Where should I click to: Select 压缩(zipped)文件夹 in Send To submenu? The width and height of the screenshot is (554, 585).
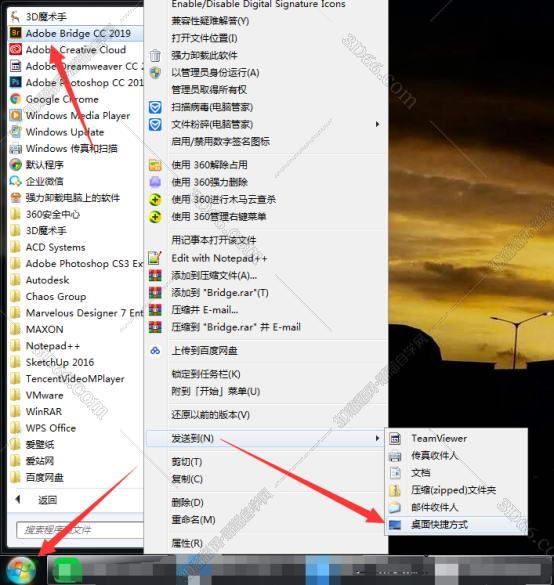[453, 490]
